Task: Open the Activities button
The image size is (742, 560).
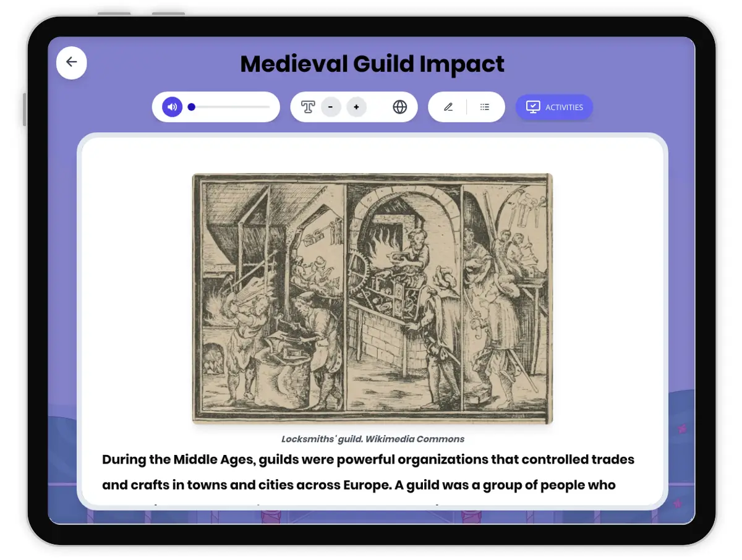Action: click(554, 107)
